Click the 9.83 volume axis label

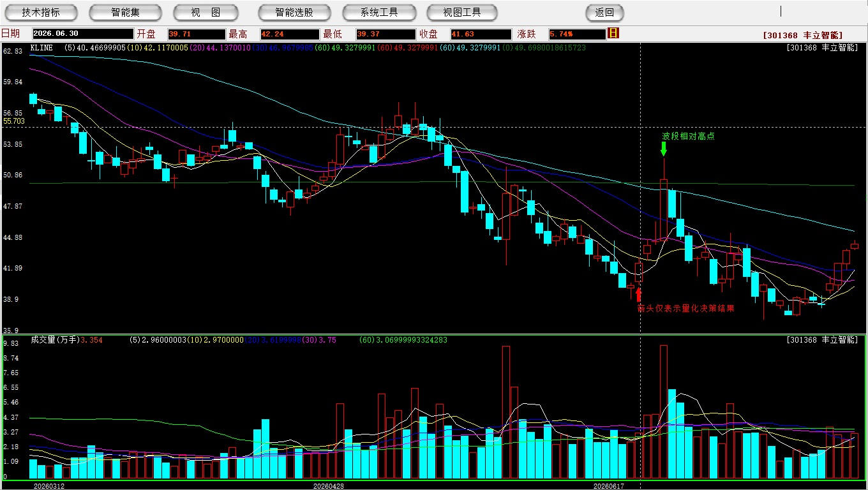11,344
